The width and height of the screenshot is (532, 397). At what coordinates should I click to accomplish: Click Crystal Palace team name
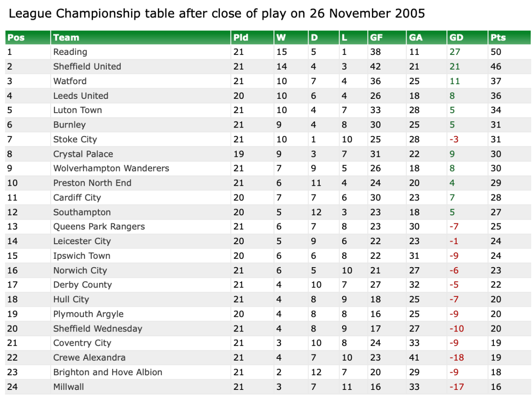tap(83, 154)
